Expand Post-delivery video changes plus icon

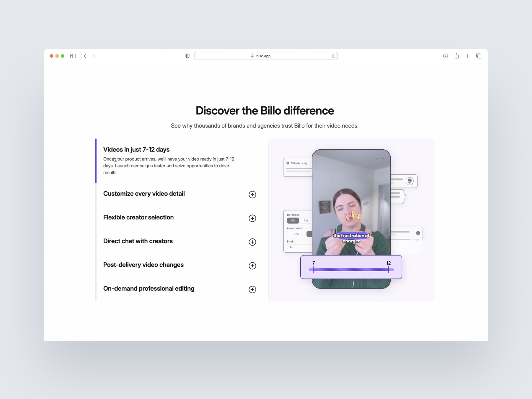pos(252,266)
